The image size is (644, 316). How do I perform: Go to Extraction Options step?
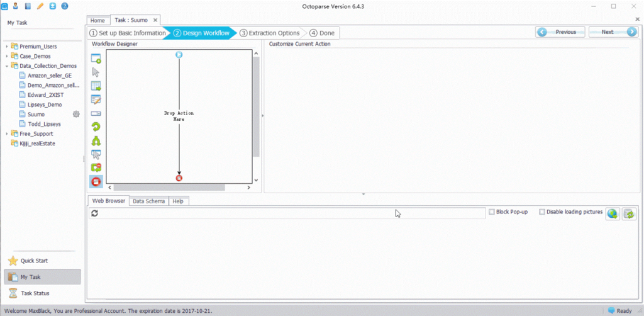(270, 33)
